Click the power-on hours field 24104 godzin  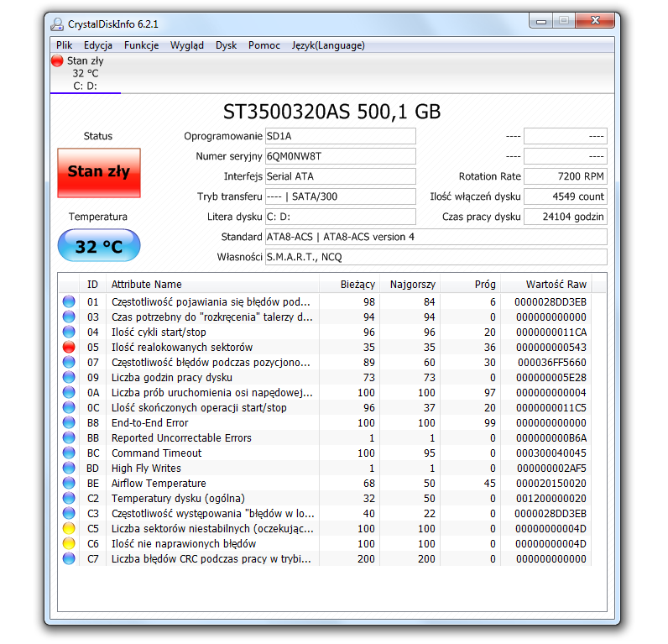point(566,217)
